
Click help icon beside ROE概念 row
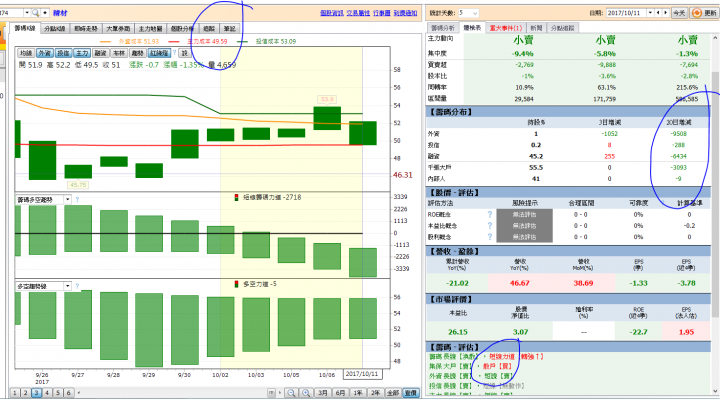point(489,214)
